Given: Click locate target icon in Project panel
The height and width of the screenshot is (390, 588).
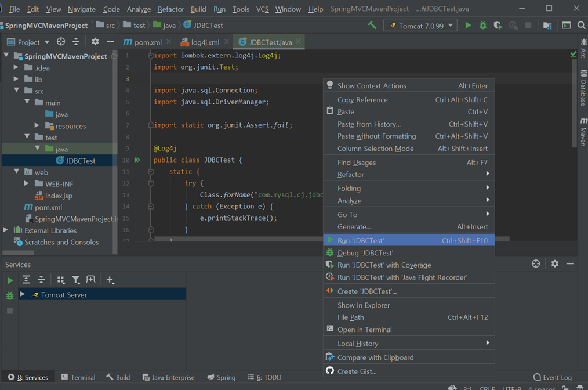Looking at the screenshot, I should (61, 42).
